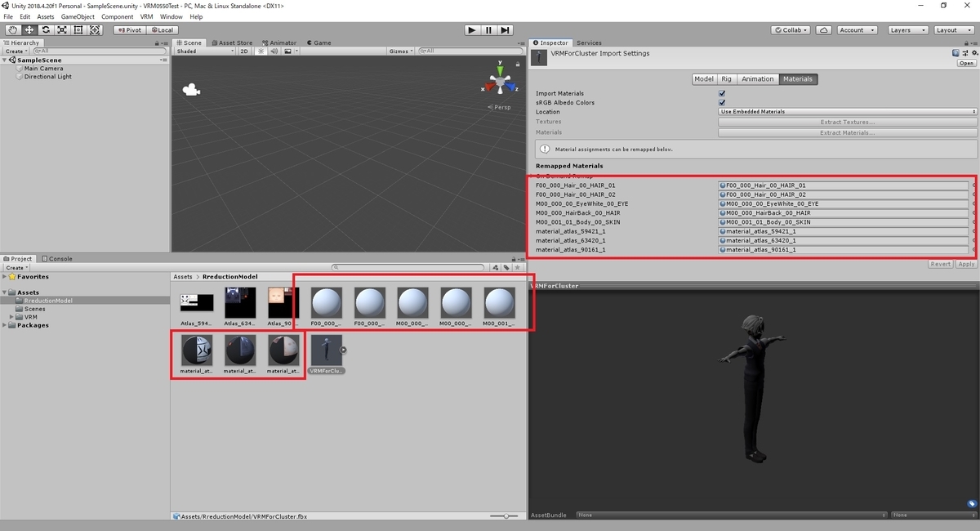
Task: Open the VRM menu
Action: click(146, 16)
